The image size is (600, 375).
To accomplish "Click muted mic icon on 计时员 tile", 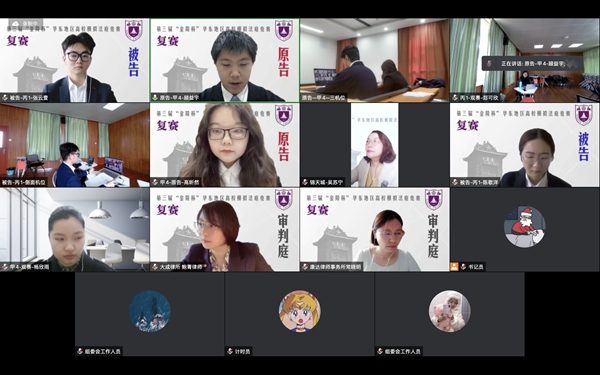I will [230, 351].
